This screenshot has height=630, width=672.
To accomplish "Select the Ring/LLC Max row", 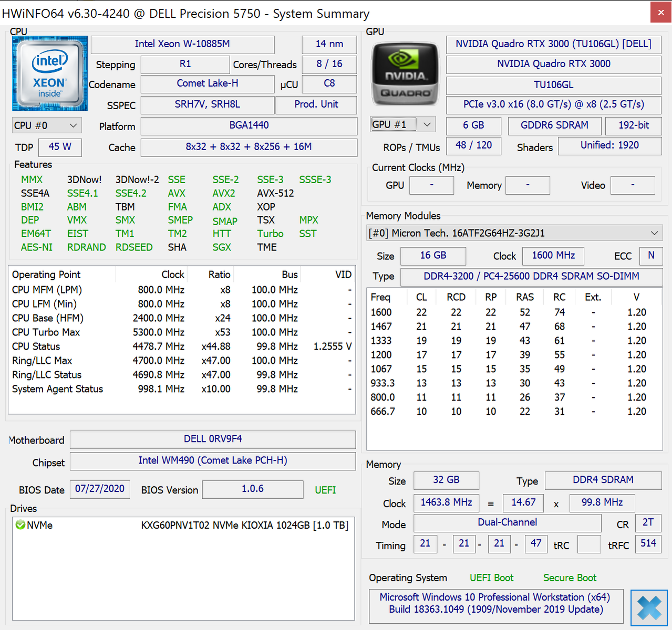I will click(182, 361).
